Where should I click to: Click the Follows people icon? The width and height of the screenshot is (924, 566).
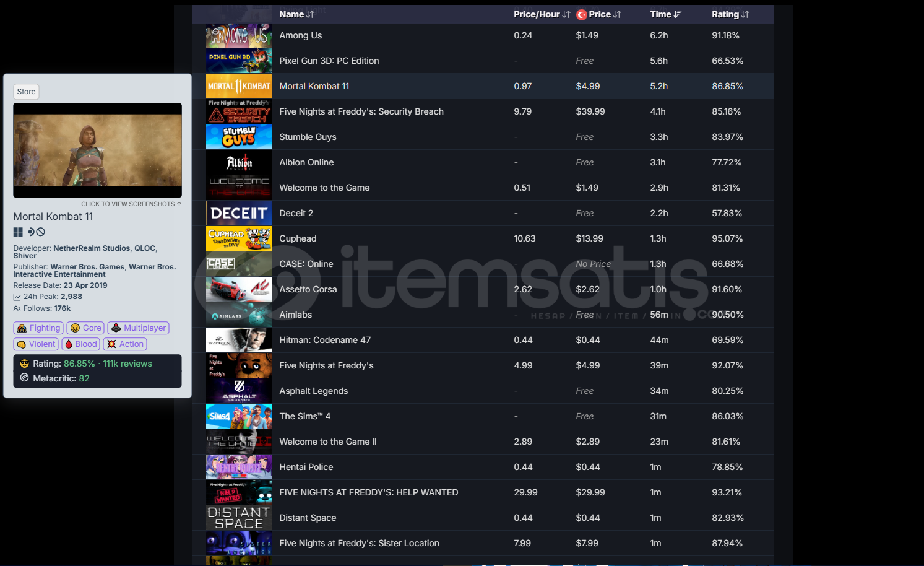[17, 308]
